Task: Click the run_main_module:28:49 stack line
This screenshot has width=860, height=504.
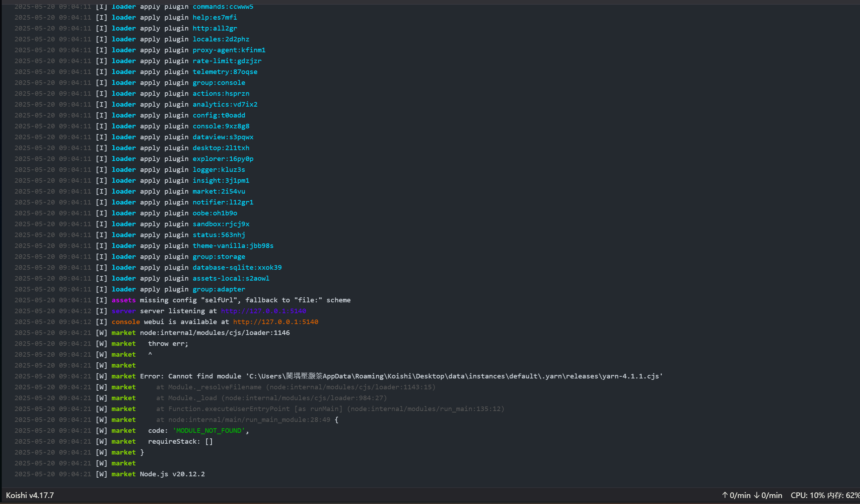Action: [247, 419]
